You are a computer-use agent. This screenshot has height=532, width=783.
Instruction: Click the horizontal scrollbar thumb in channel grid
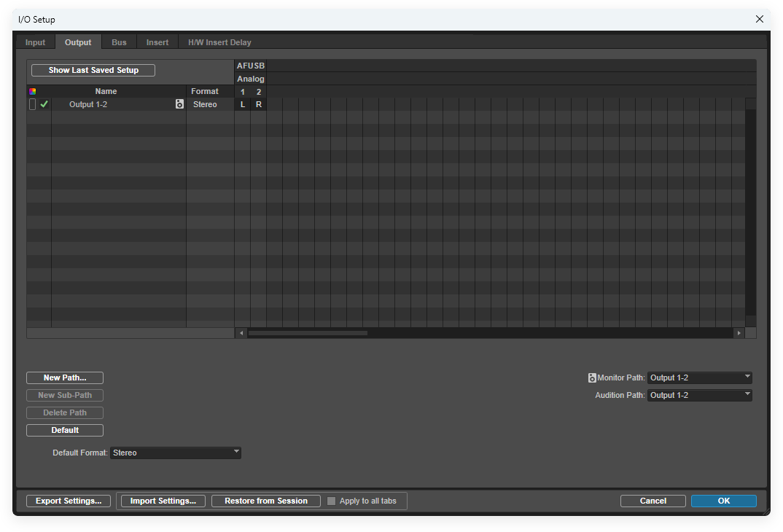[308, 333]
